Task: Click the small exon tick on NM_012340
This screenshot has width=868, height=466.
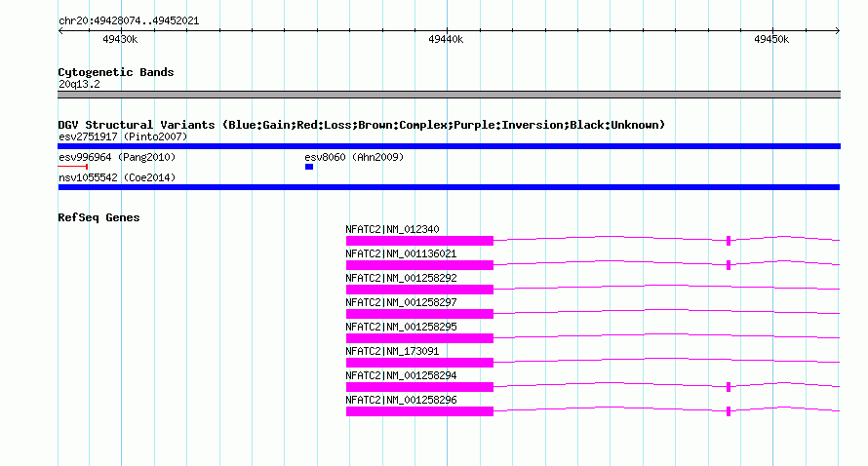Action: pos(729,241)
